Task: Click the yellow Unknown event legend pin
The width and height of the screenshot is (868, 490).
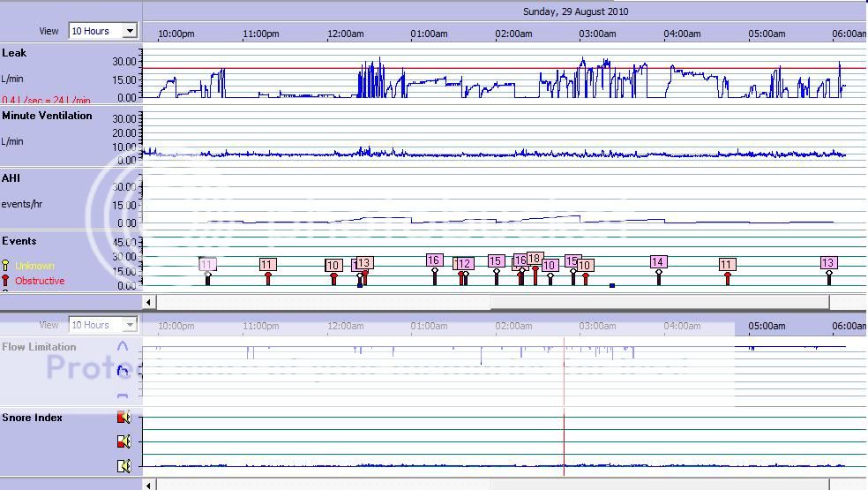Action: tap(6, 266)
